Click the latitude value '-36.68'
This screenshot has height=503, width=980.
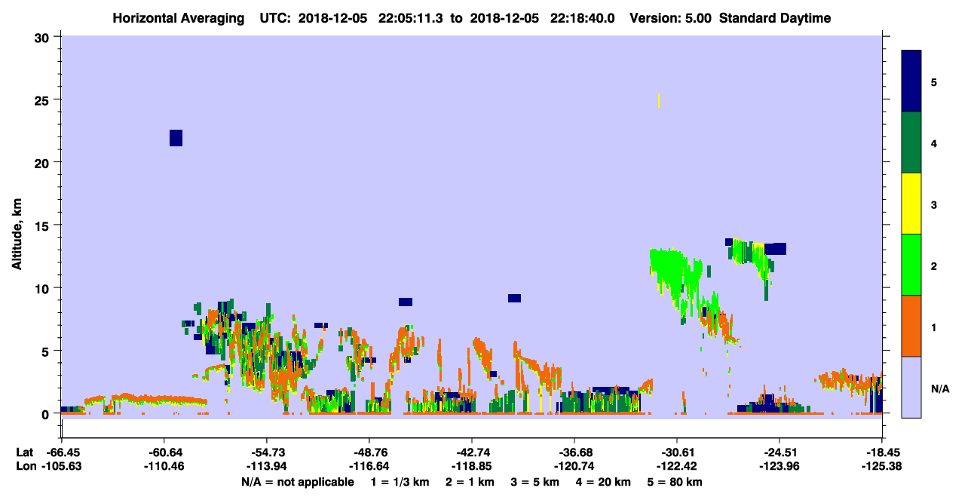pos(574,452)
